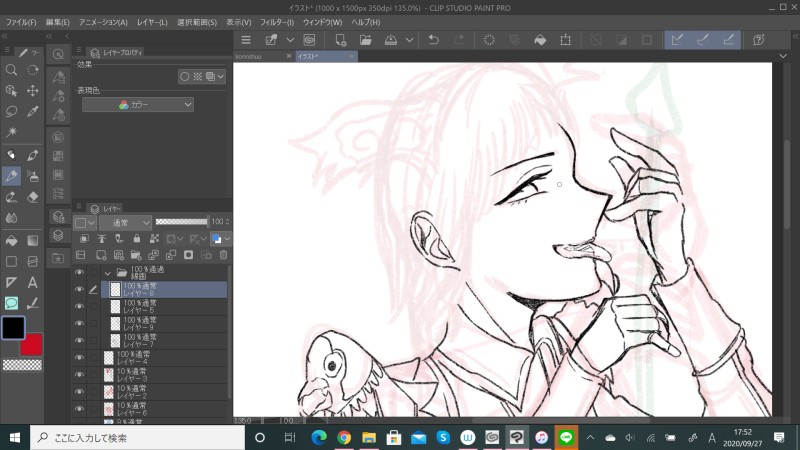Open save options dropdown arrow
The width and height of the screenshot is (800, 450).
pyautogui.click(x=409, y=40)
